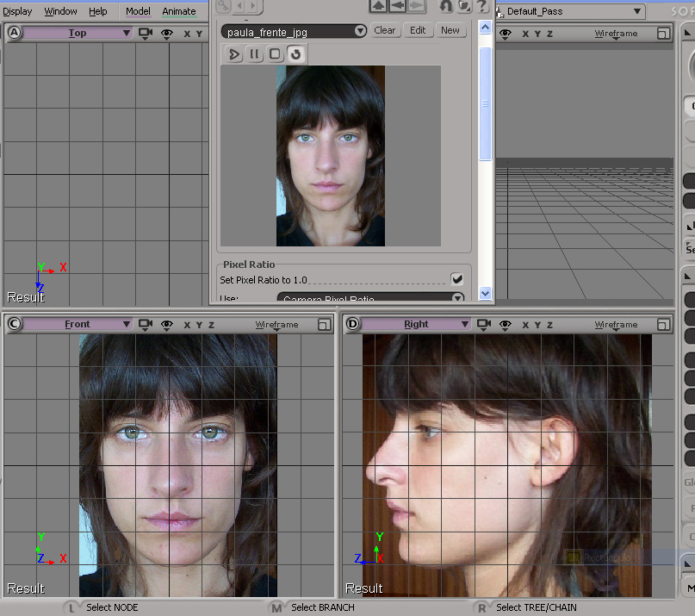Click the greyed right arrow in property editor
The image size is (695, 616).
[x=416, y=6]
